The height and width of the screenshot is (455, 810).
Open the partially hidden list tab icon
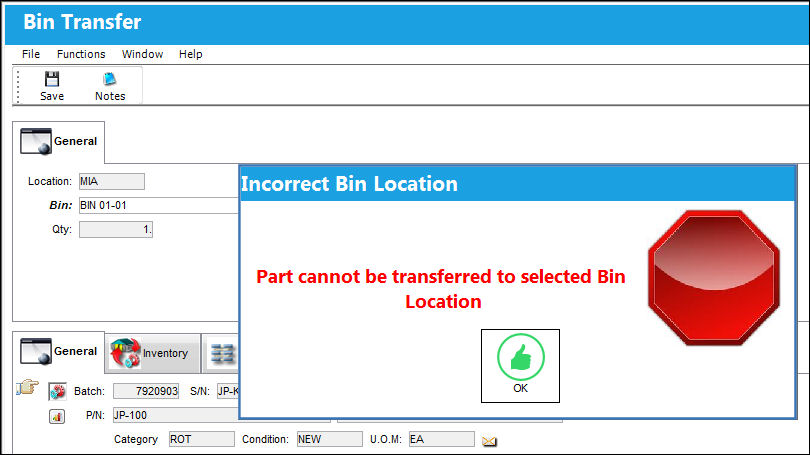point(222,354)
